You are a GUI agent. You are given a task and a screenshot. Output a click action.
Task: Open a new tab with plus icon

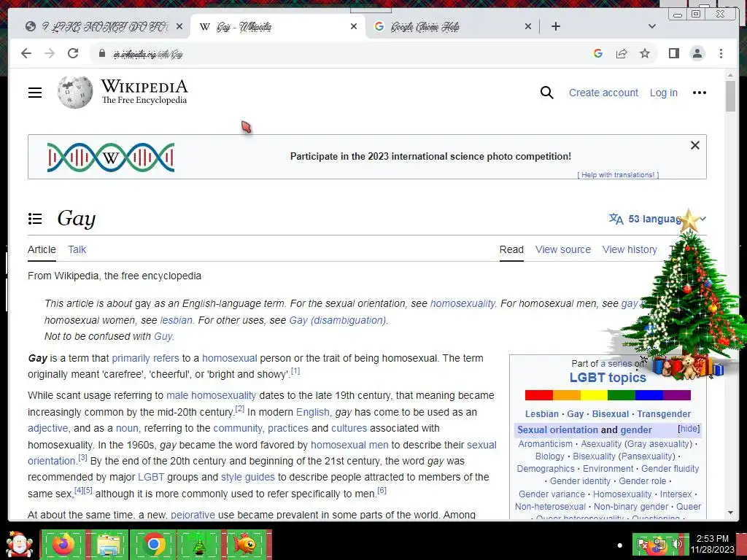point(555,26)
